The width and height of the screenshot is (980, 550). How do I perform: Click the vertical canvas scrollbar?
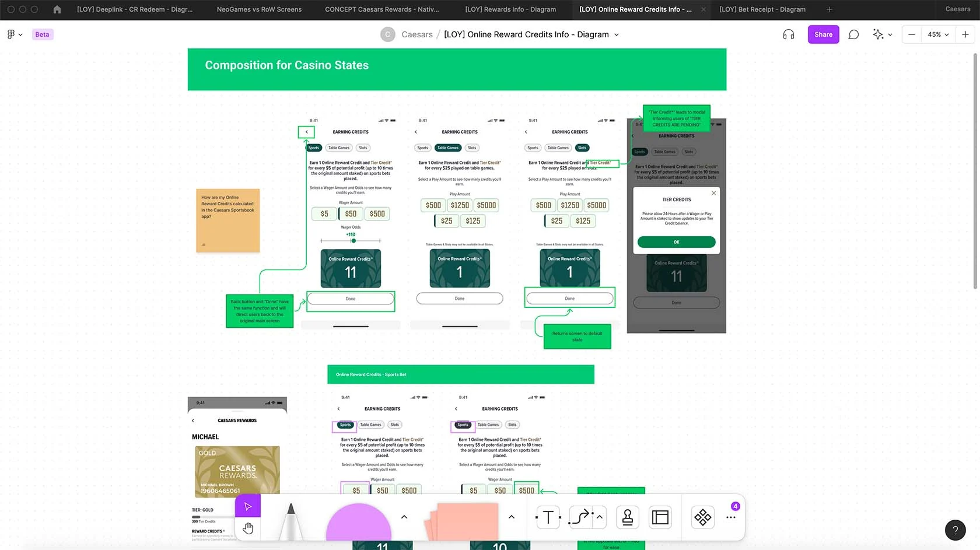click(975, 171)
